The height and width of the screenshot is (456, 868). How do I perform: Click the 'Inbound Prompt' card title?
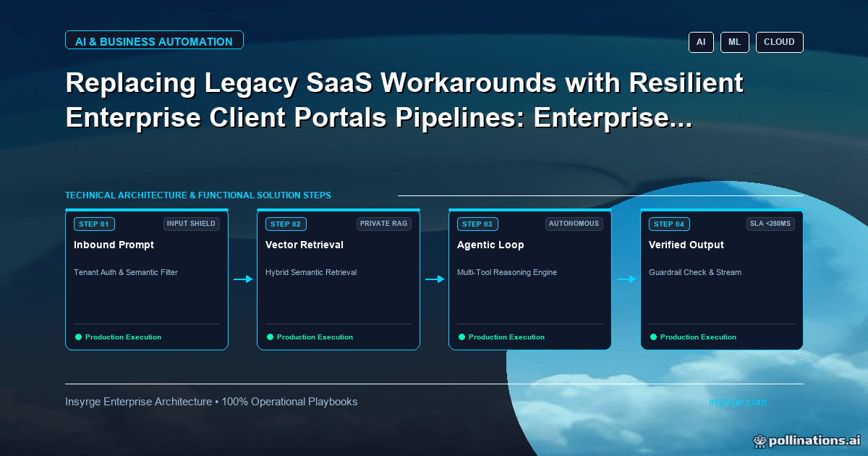[x=114, y=245]
